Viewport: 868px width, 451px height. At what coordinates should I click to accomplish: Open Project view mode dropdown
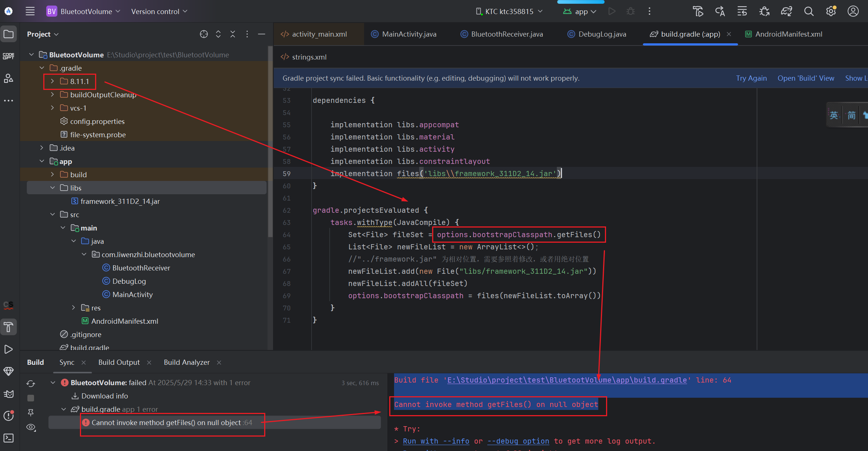pos(43,34)
